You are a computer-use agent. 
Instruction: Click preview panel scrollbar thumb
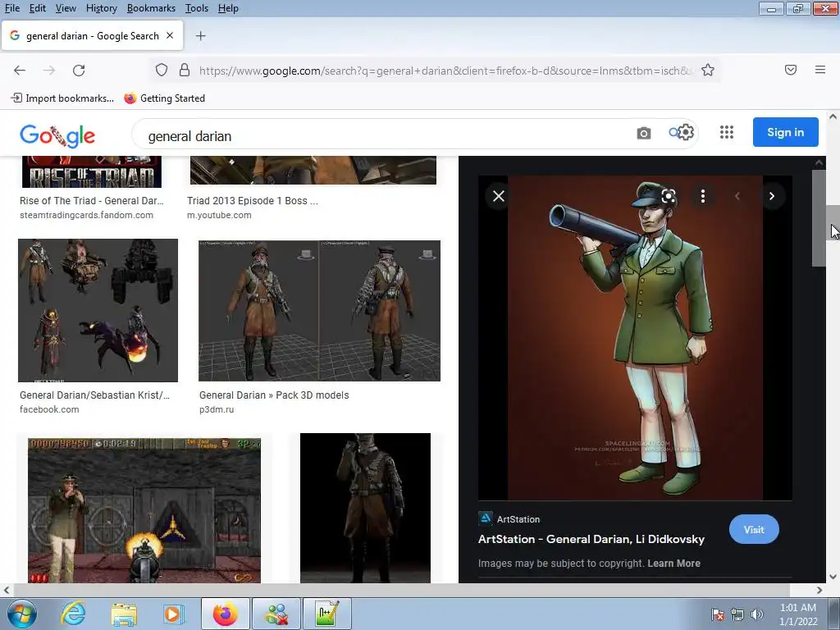tap(819, 218)
